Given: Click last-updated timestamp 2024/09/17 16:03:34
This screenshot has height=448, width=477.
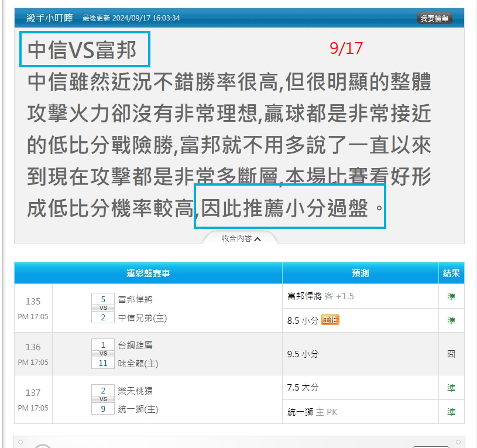Looking at the screenshot, I should (146, 18).
